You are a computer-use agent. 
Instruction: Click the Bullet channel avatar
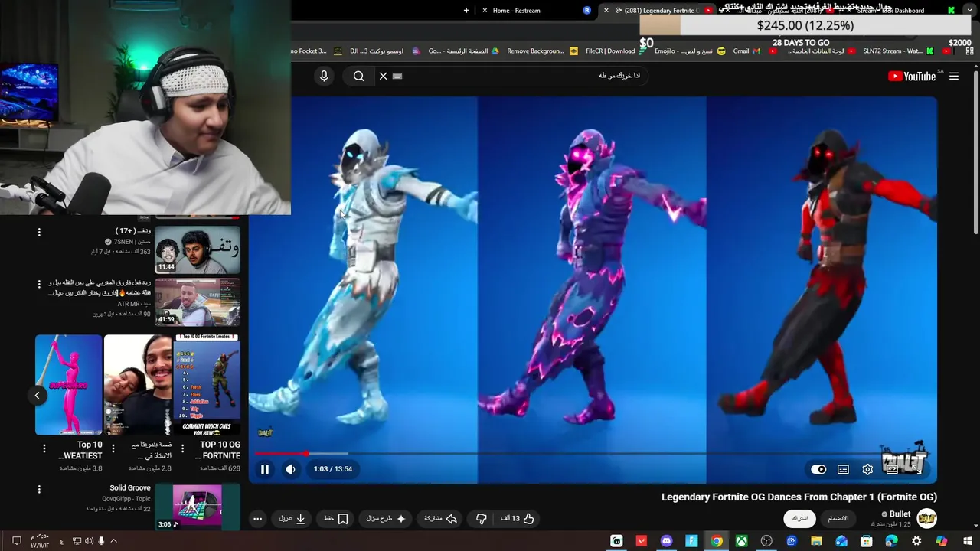click(x=927, y=519)
